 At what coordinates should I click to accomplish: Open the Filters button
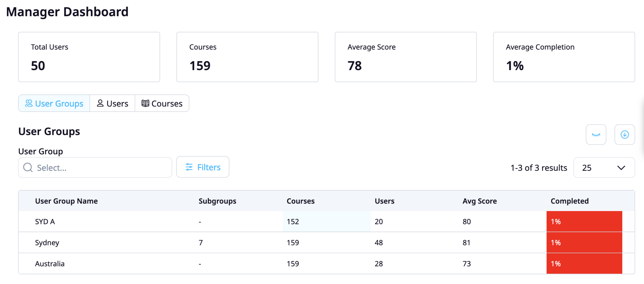[x=203, y=167]
